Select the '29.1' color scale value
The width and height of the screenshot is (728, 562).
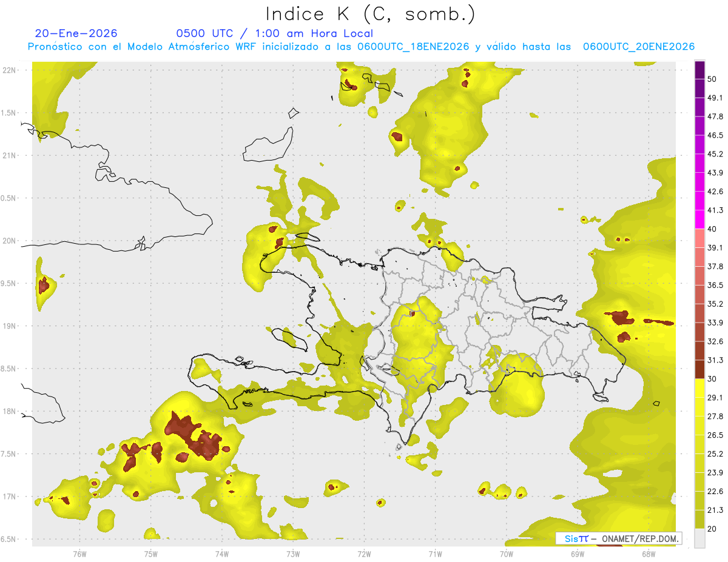(715, 397)
